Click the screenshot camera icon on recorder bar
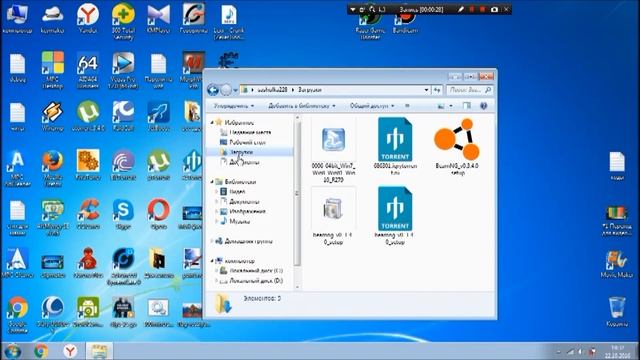This screenshot has height=360, width=640. coord(494,9)
